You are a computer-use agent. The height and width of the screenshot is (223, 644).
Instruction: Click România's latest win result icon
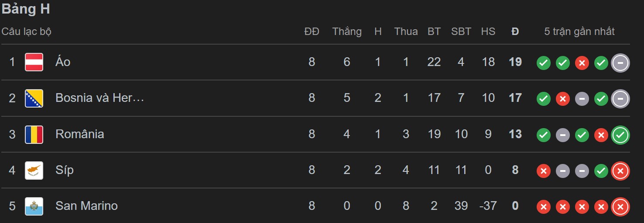pos(620,135)
